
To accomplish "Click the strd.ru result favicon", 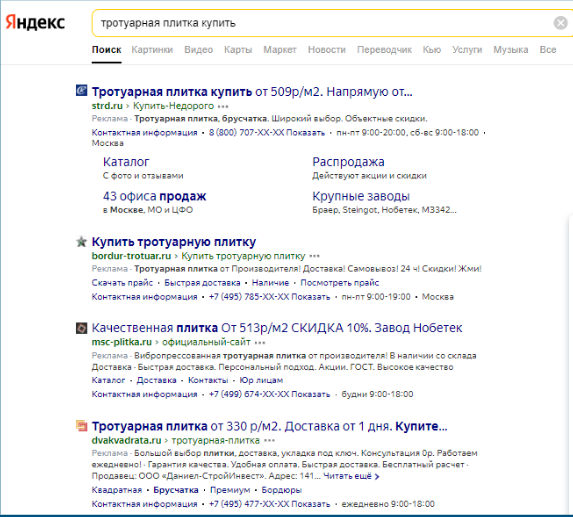I will [81, 90].
